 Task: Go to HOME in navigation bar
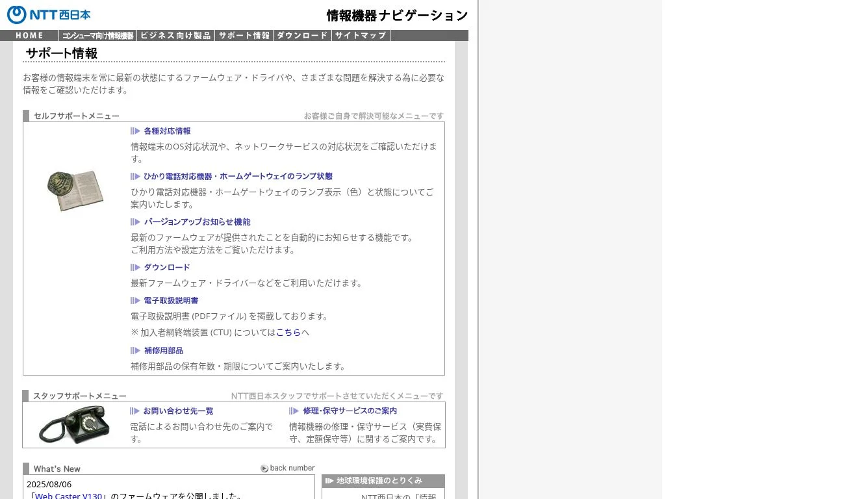(x=29, y=36)
